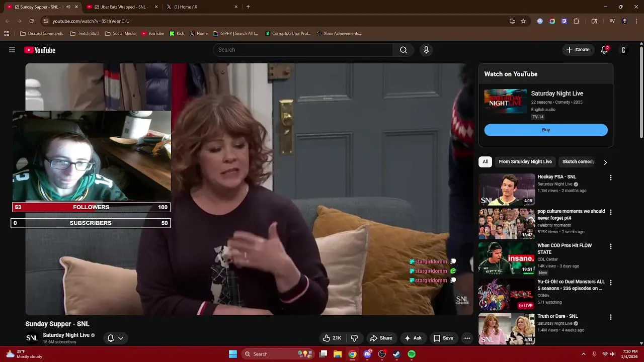This screenshot has height=362, width=644.
Task: Click the address bar URL
Action: click(91, 21)
